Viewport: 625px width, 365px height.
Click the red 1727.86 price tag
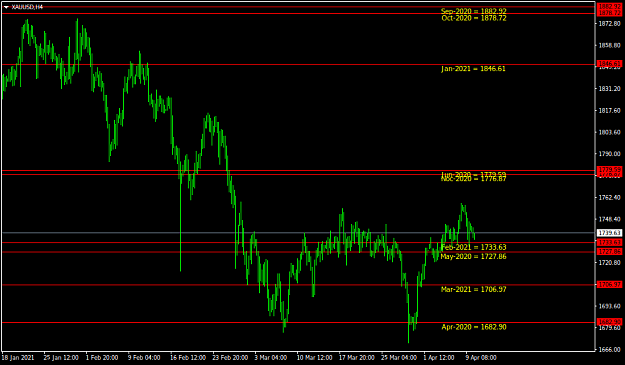[609, 251]
